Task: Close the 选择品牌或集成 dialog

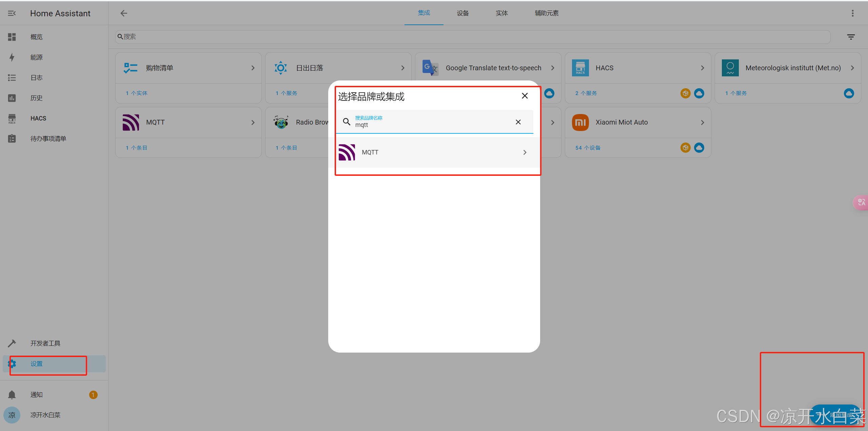Action: point(525,96)
